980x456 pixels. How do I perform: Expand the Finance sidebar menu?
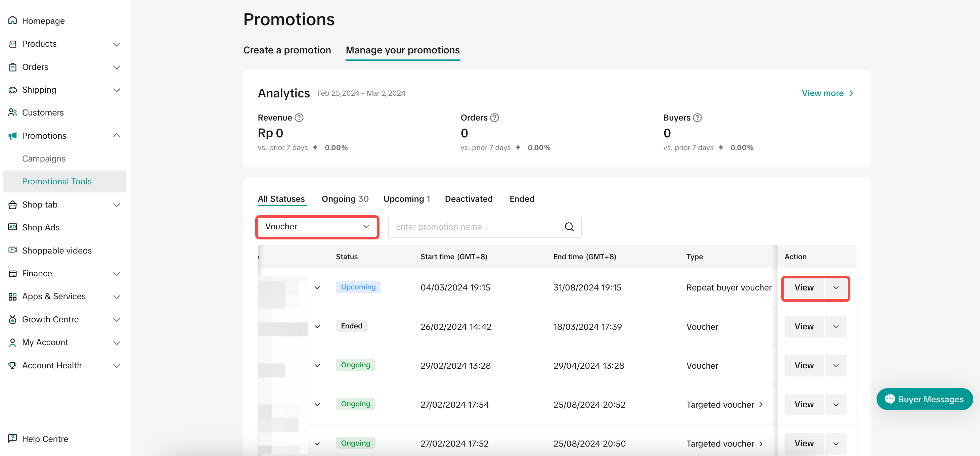coord(117,273)
